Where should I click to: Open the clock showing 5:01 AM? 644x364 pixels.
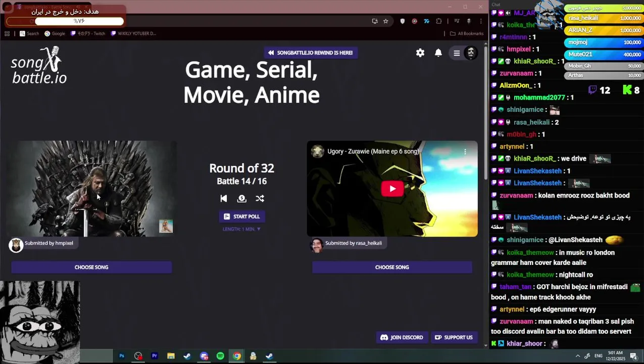[616, 356]
